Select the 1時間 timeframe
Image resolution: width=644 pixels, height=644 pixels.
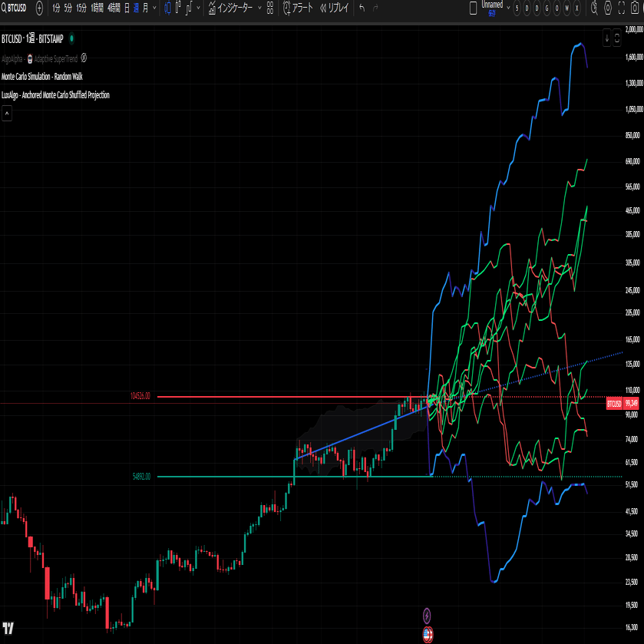97,8
